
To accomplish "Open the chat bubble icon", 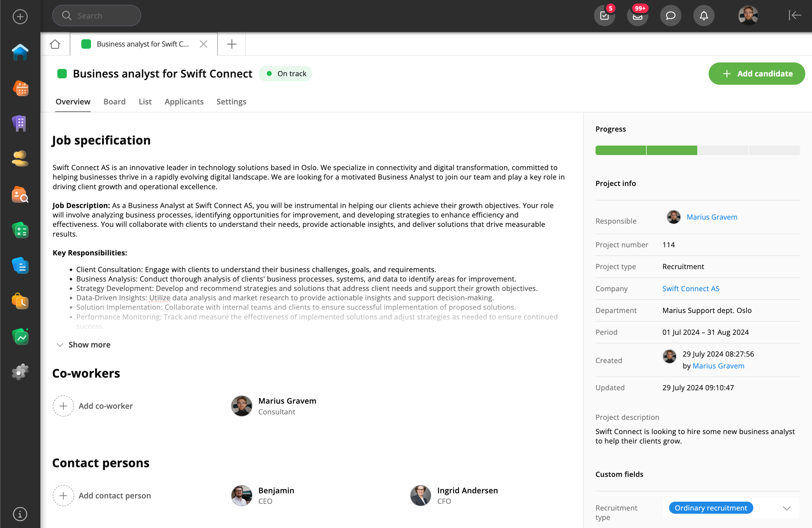I will pyautogui.click(x=670, y=15).
